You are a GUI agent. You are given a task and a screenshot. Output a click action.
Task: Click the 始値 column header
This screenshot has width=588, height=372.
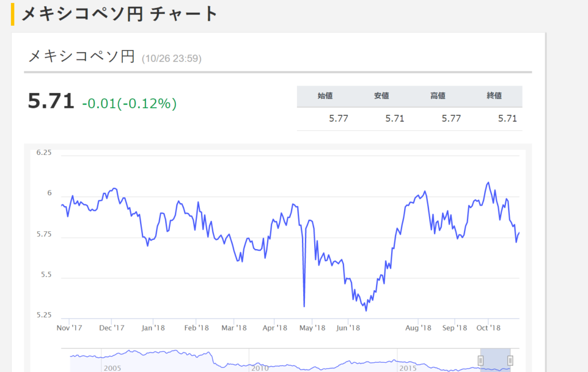pos(325,96)
